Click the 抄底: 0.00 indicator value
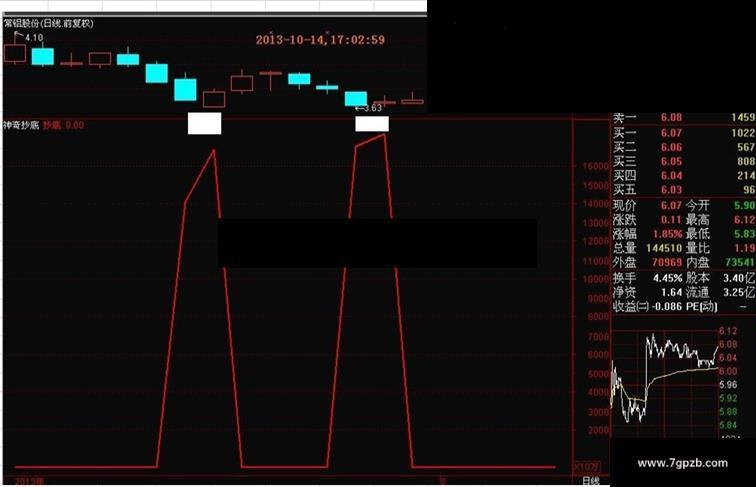This screenshot has height=487, width=756. pyautogui.click(x=64, y=125)
